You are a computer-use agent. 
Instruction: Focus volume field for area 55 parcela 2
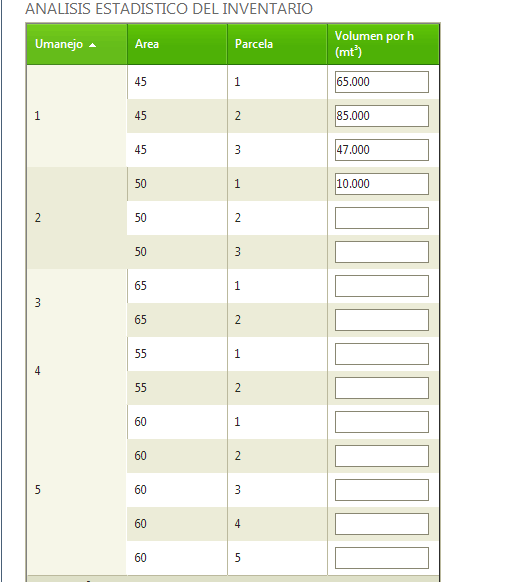pyautogui.click(x=381, y=388)
